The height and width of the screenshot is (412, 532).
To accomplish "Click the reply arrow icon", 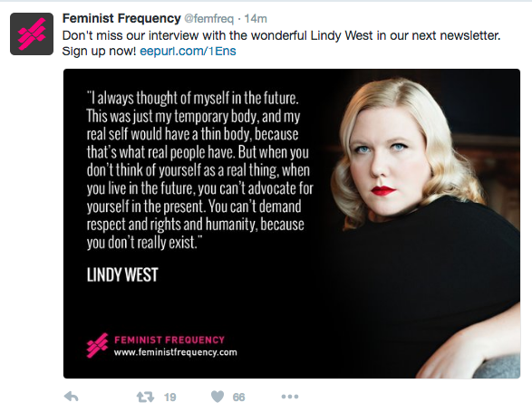I will point(72,397).
